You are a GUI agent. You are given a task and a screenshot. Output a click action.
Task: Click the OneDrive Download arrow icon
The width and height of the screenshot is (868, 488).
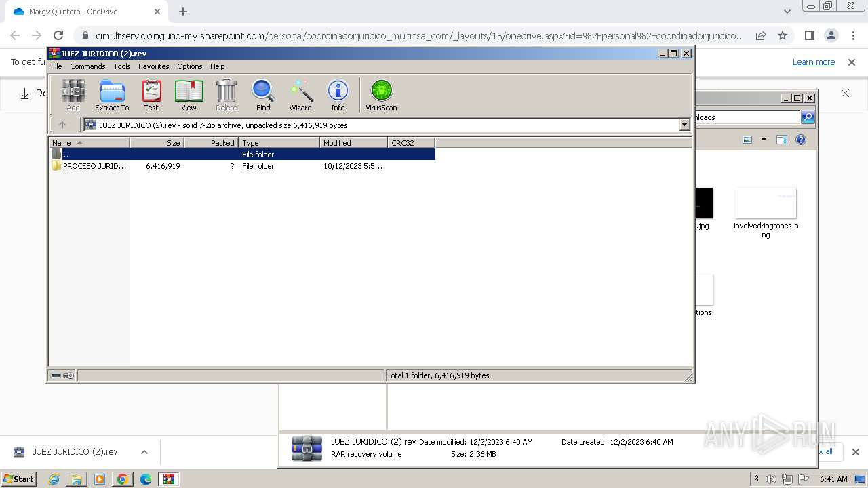pos(24,94)
